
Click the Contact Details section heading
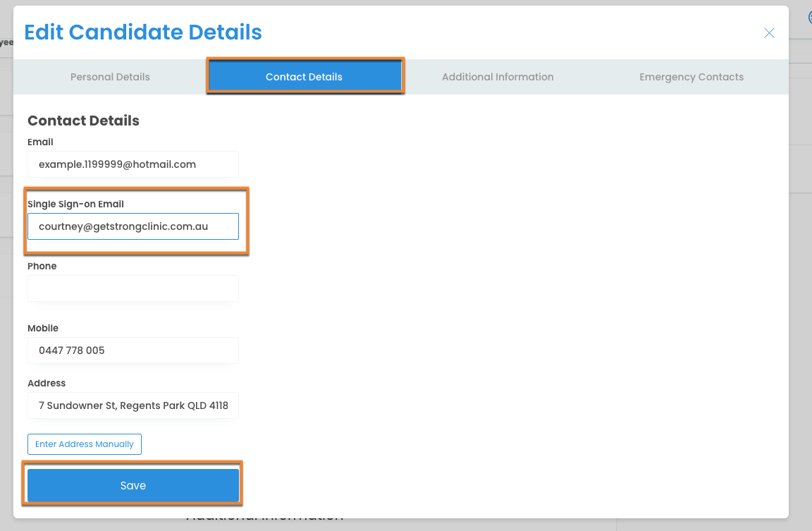coord(83,121)
